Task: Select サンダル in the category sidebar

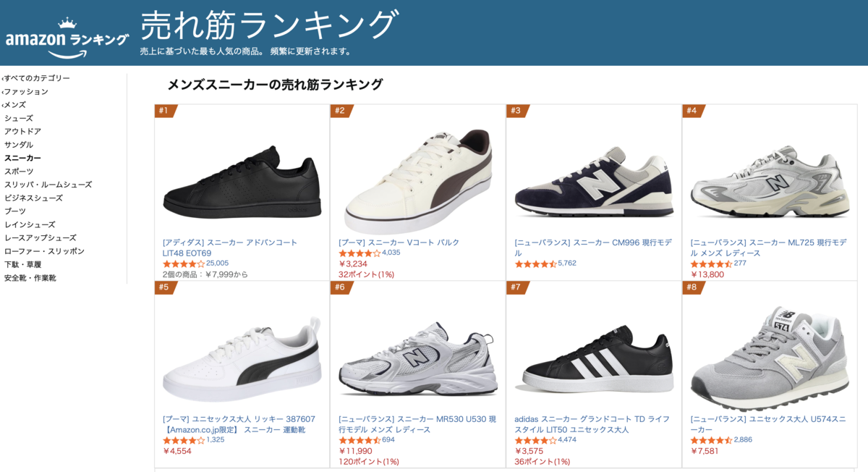Action: point(19,145)
